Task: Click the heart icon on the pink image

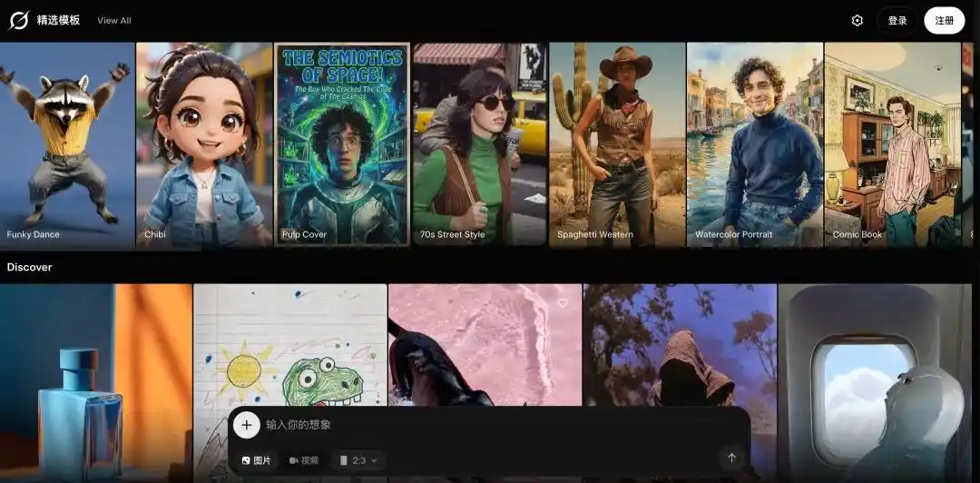Action: pyautogui.click(x=562, y=303)
